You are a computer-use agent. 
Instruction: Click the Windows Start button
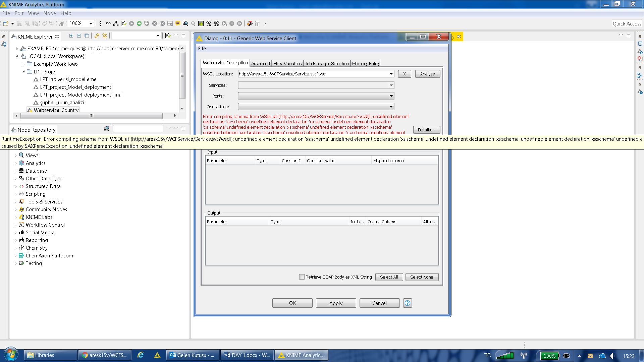point(11,354)
